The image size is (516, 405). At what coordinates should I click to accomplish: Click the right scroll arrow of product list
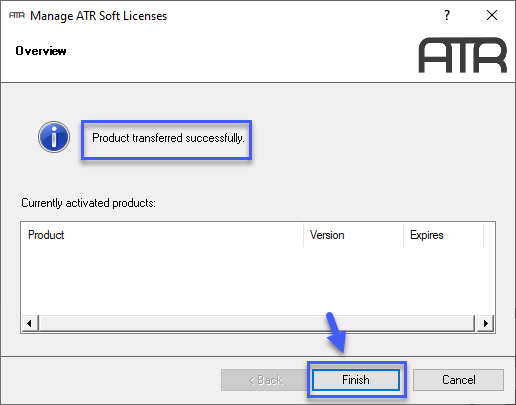click(486, 323)
